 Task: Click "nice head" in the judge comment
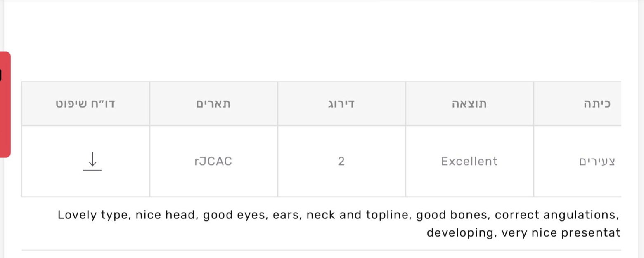(x=166, y=215)
